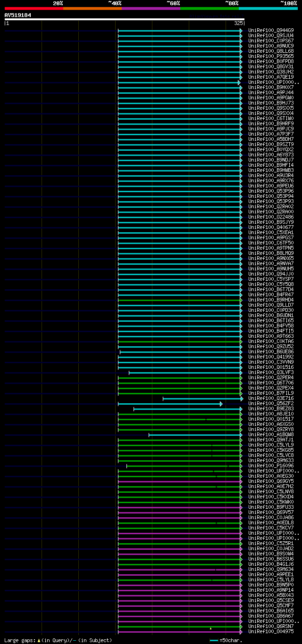
Task: Open hit UniRef100_A9NUC9
Action: click(271, 46)
